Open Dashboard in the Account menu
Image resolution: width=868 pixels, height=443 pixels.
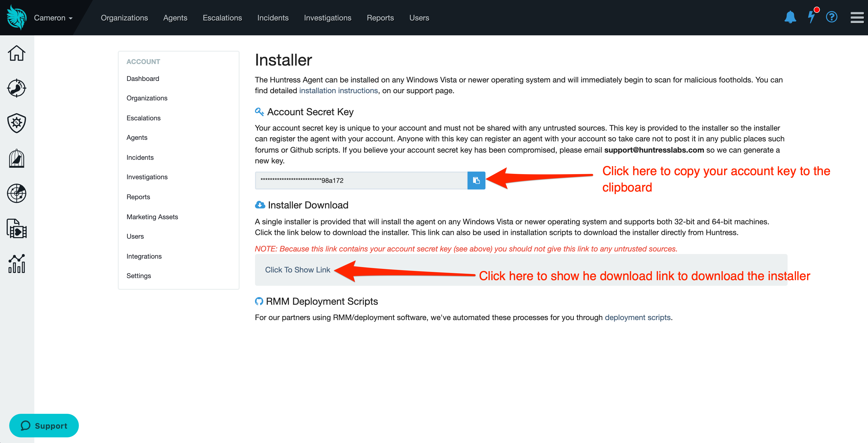click(x=143, y=79)
